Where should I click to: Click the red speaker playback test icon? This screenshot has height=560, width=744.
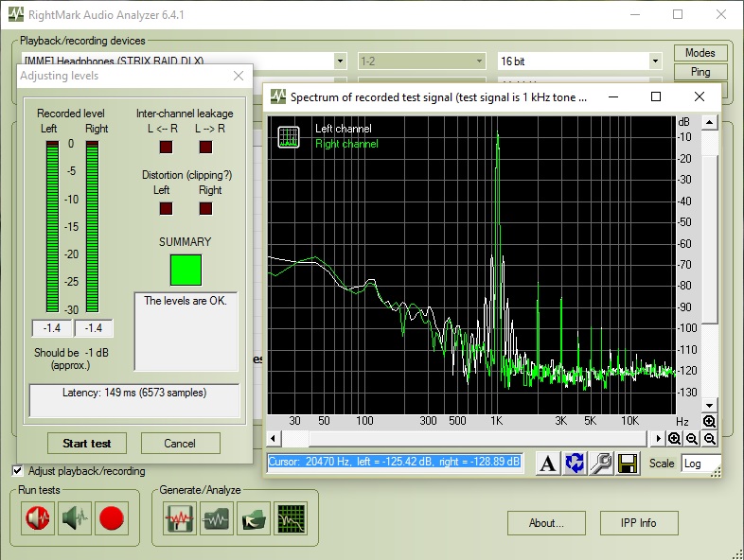38,518
